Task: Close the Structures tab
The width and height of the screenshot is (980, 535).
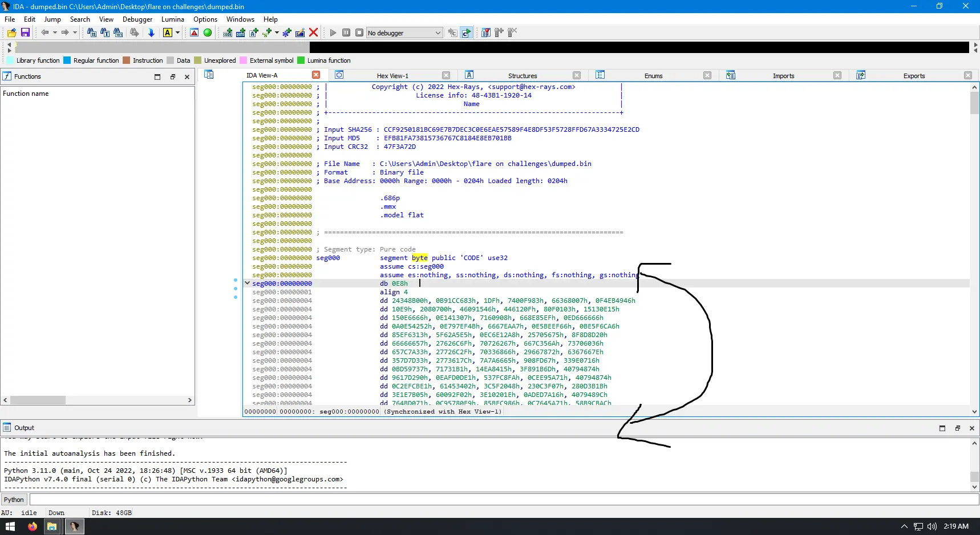Action: coord(577,75)
